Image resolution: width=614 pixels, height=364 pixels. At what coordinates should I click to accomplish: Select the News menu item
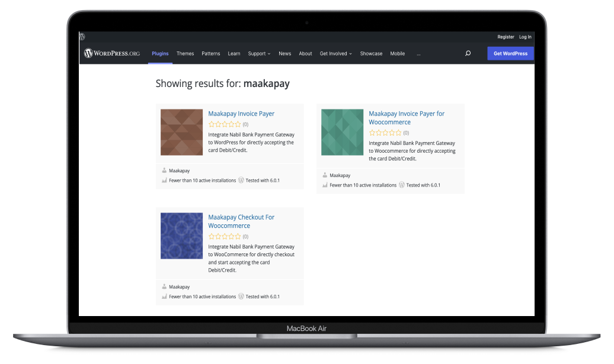pos(284,53)
